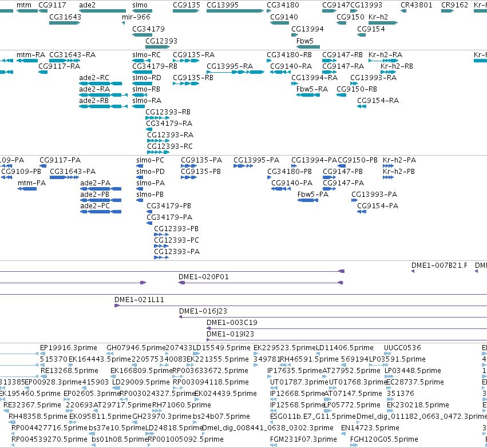This screenshot has width=487, height=448.
Task: Click the FGM231F07.3prime EST label
Action: (x=303, y=439)
